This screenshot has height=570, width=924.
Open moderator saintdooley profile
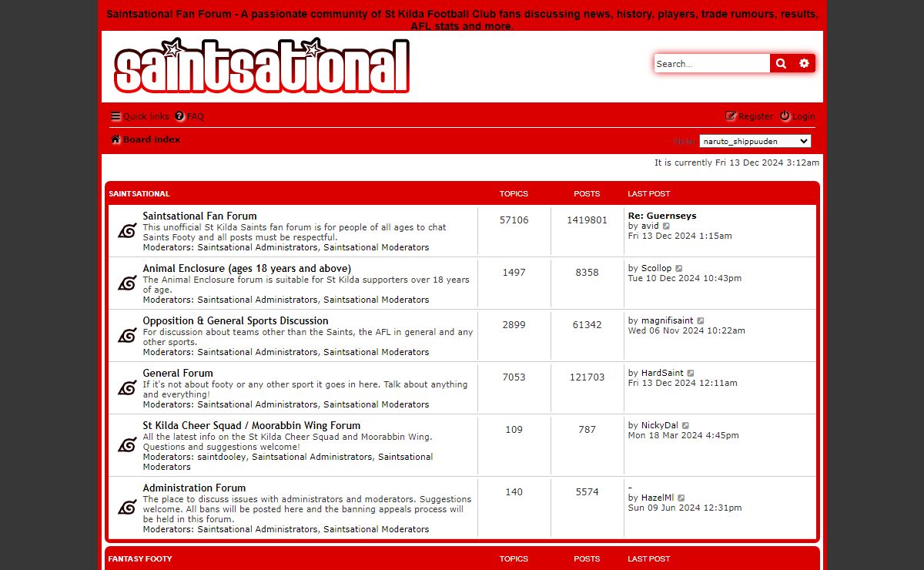tap(222, 457)
